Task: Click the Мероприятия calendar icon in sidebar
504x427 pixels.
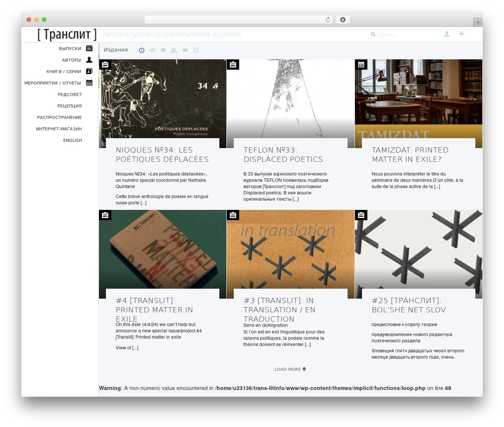Action: pyautogui.click(x=89, y=83)
